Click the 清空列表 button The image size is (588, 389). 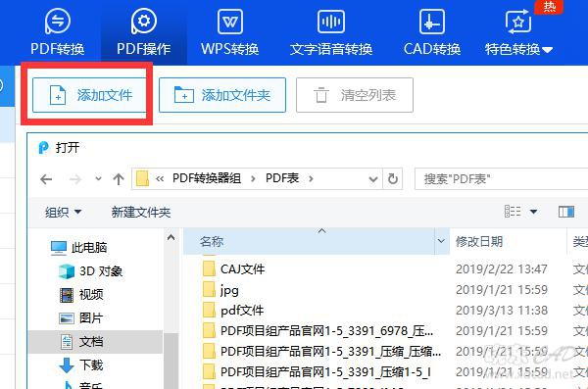coord(355,95)
